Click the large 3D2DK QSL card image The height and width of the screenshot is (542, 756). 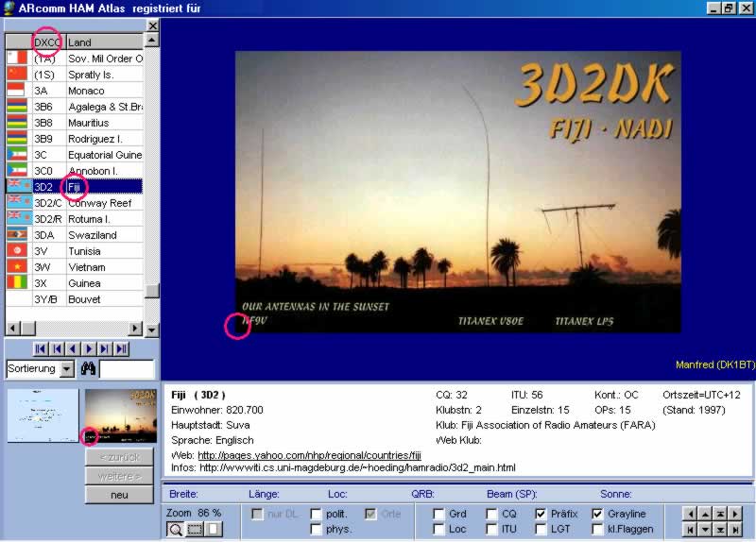click(x=458, y=192)
